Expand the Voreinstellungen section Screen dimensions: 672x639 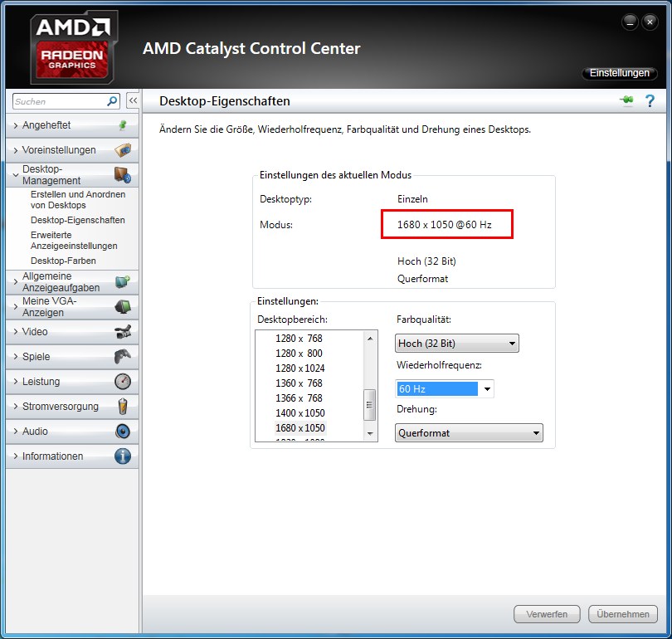[16, 150]
